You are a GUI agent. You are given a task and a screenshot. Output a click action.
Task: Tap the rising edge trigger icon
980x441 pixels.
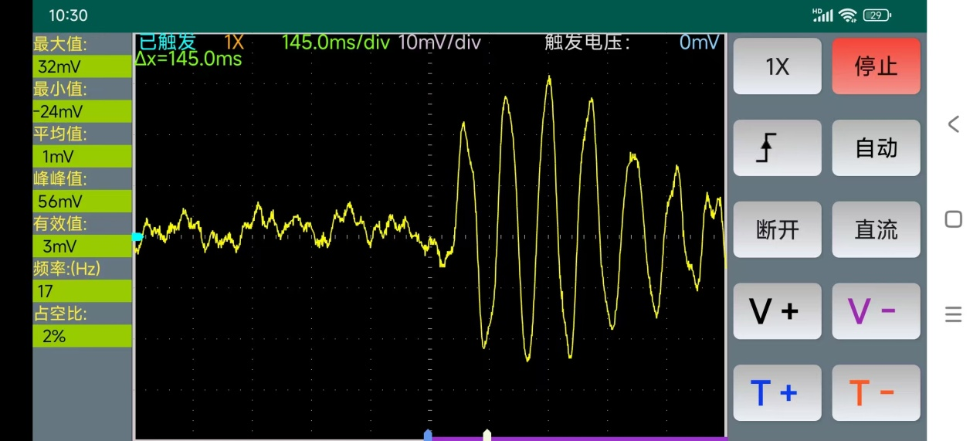777,148
